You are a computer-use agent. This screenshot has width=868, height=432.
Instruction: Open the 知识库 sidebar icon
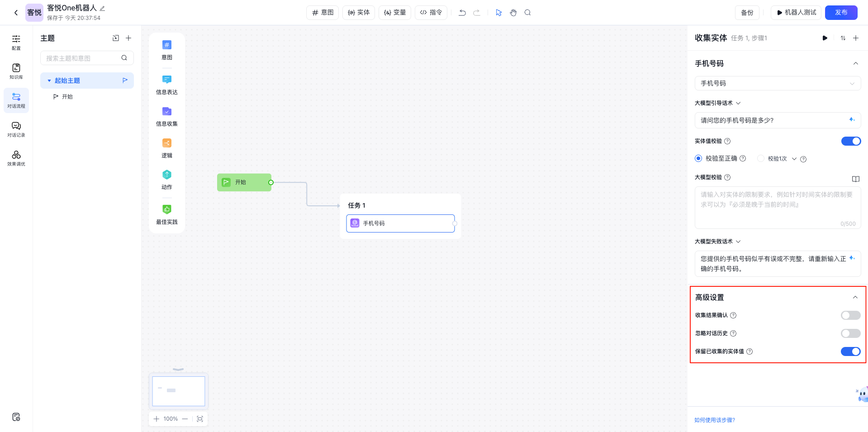(16, 71)
